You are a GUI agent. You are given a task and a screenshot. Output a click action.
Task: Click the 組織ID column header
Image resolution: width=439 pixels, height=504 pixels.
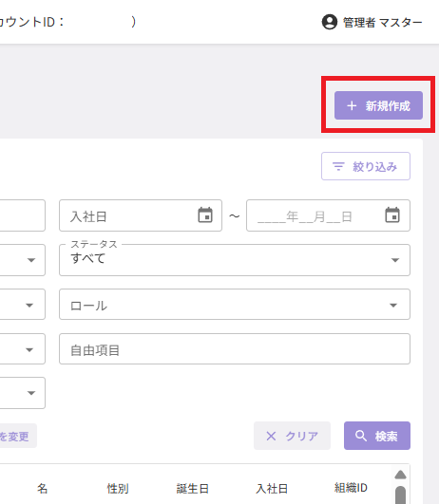[351, 488]
